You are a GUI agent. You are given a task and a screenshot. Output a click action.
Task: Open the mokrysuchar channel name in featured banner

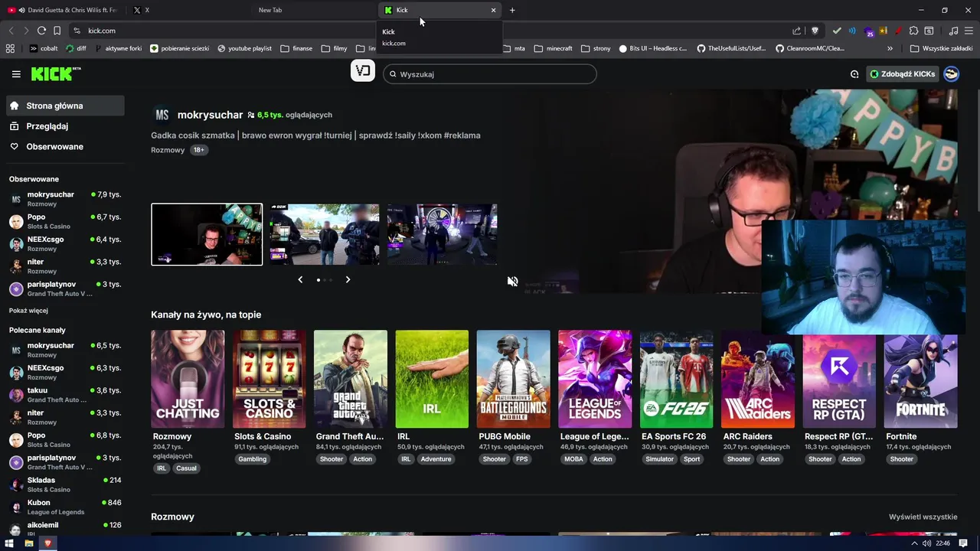pos(210,115)
